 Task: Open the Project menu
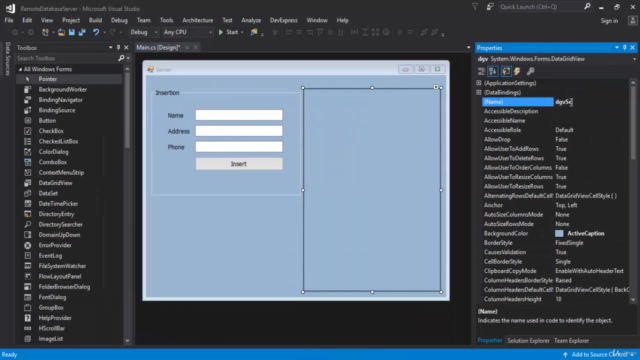pyautogui.click(x=71, y=20)
